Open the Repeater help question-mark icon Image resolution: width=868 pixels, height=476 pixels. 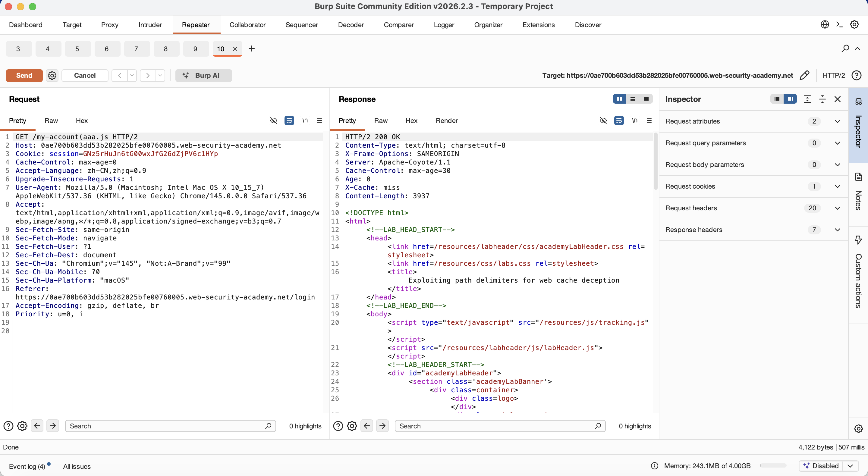(856, 75)
